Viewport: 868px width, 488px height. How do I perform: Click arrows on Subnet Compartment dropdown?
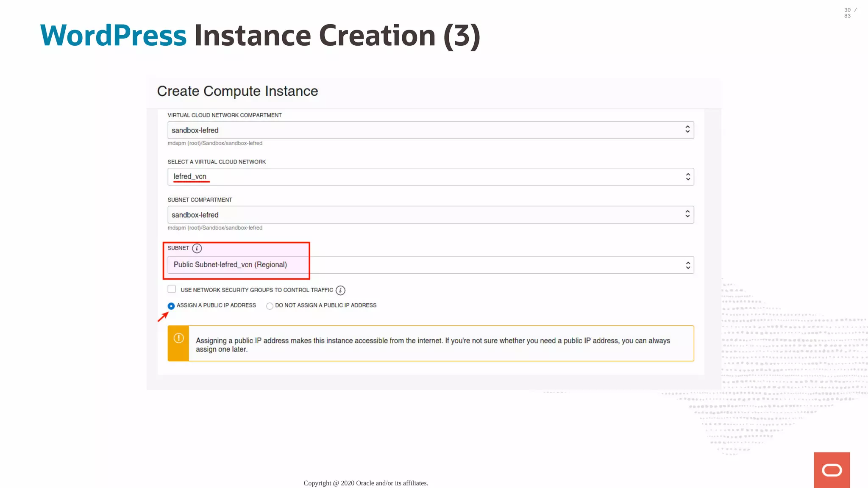[687, 214]
